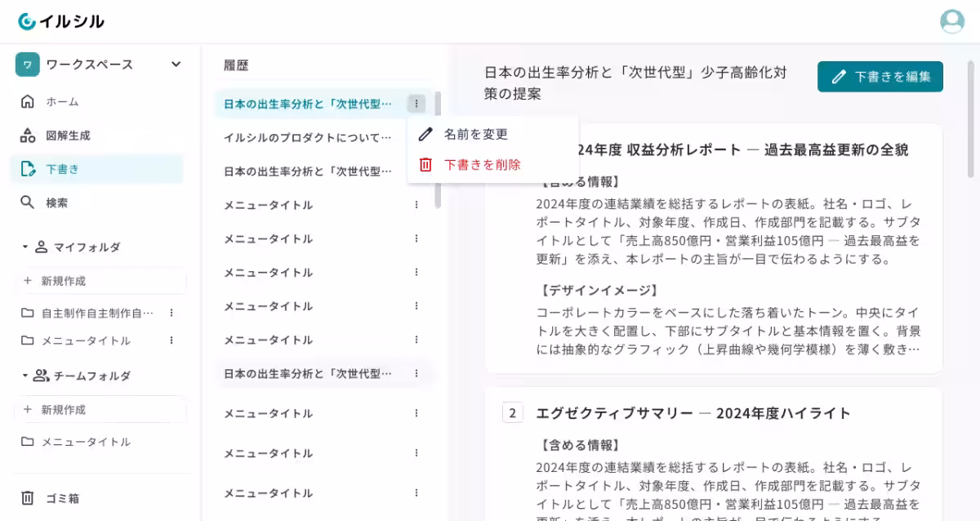This screenshot has width=980, height=521.
Task: Click the 下書きを編集 button
Action: [x=880, y=77]
